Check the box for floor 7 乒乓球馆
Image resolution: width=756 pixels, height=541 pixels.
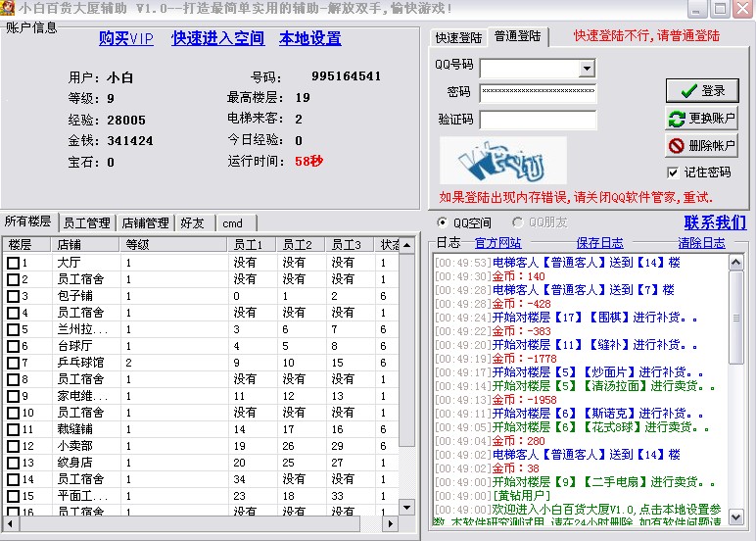[x=14, y=363]
